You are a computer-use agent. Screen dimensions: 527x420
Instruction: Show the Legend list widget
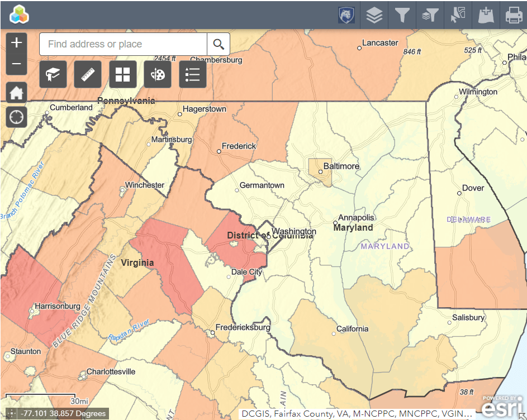[192, 75]
